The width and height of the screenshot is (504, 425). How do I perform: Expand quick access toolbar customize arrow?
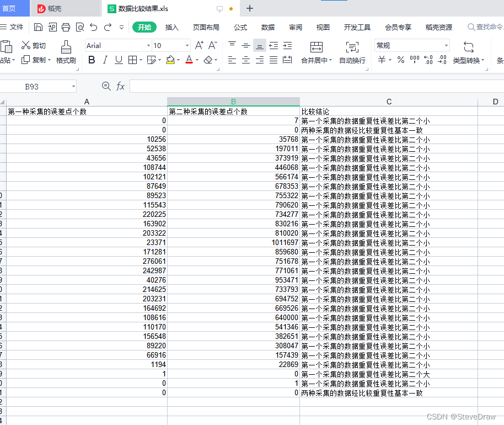coord(121,28)
